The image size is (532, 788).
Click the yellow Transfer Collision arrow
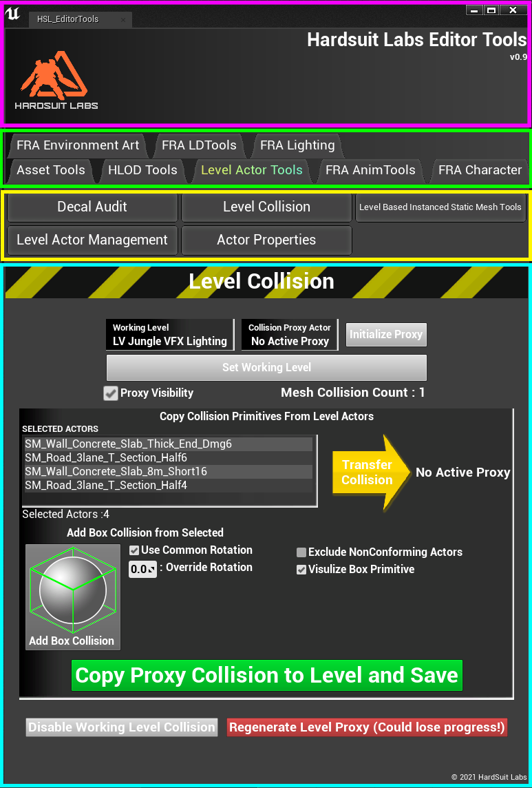372,473
